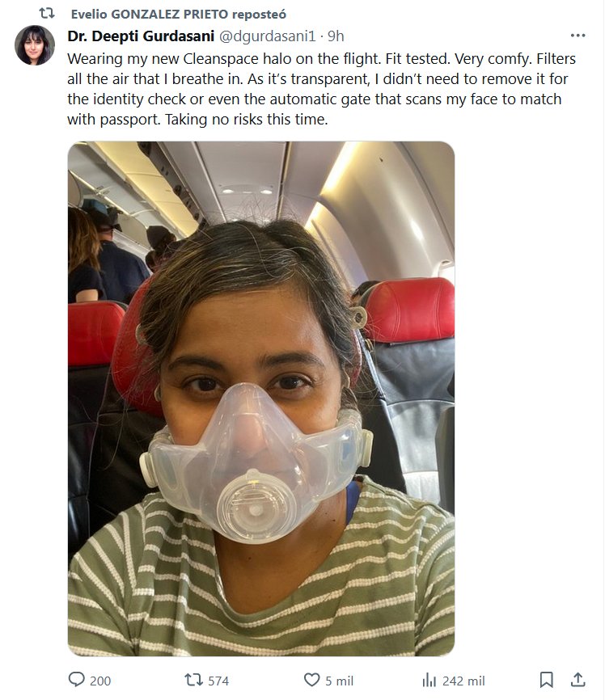Viewport: 605px width, 700px height.
Task: Click the repost arrows icon below the photo
Action: pos(193,680)
